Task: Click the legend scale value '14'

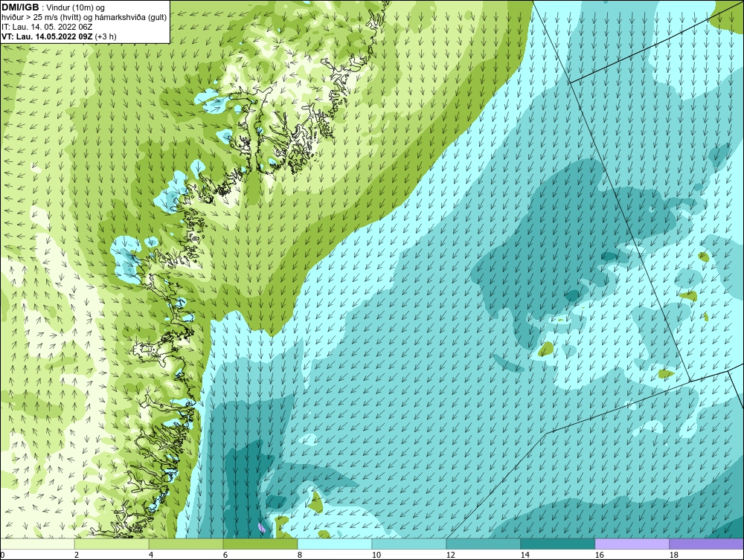Action: pyautogui.click(x=525, y=555)
